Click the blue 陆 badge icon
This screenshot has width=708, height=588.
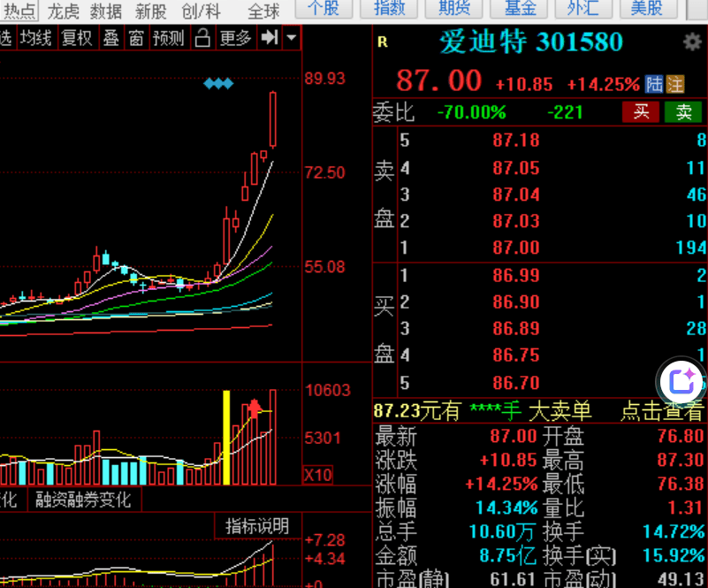click(654, 84)
